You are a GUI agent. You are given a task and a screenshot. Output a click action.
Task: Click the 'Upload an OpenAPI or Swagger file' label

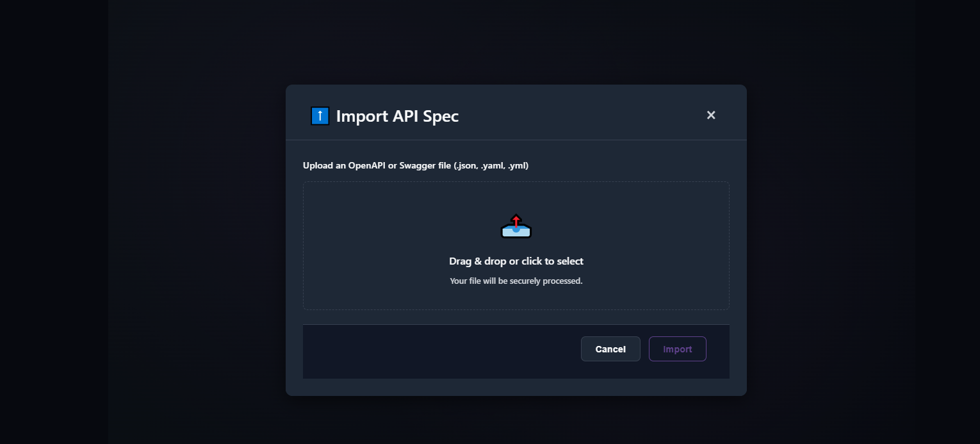click(415, 165)
